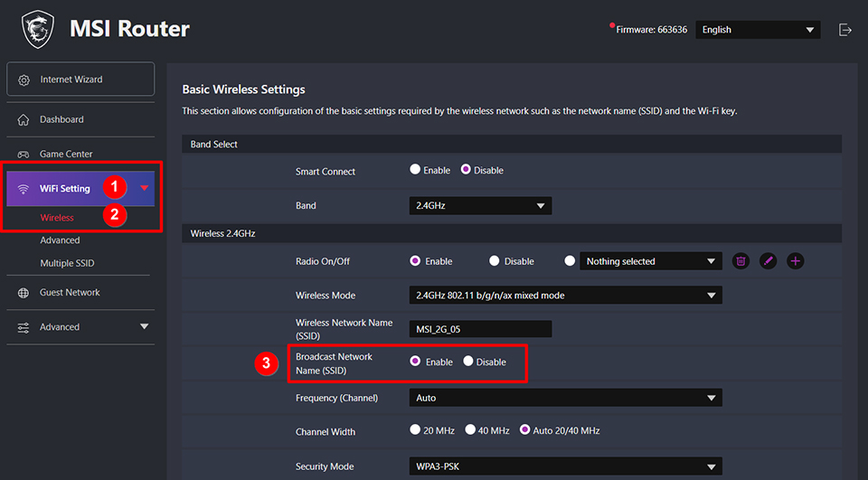
Task: Open the Internet Wizard
Action: [80, 80]
